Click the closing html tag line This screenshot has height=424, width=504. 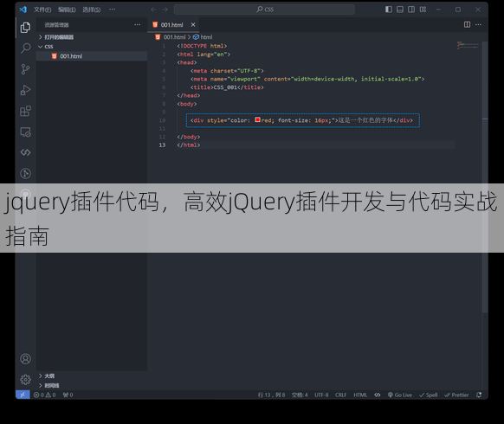(x=189, y=145)
